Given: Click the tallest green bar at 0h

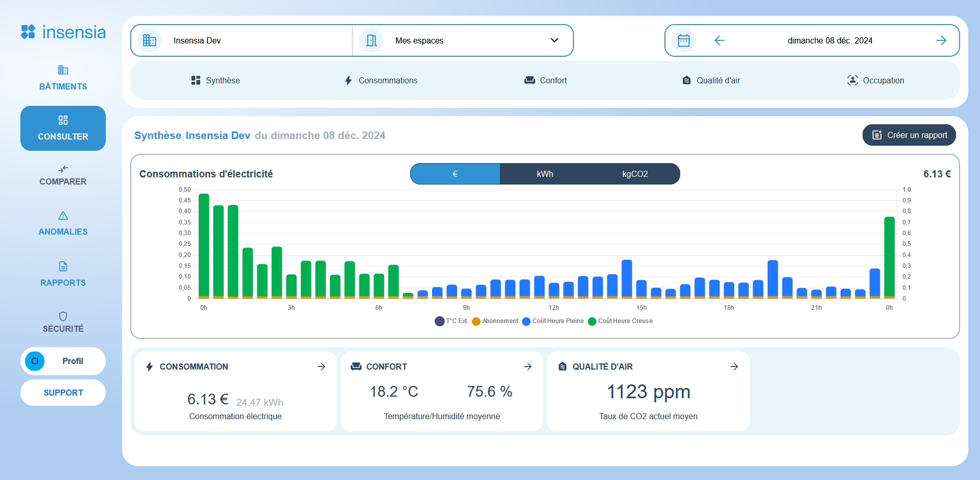Looking at the screenshot, I should click(204, 246).
